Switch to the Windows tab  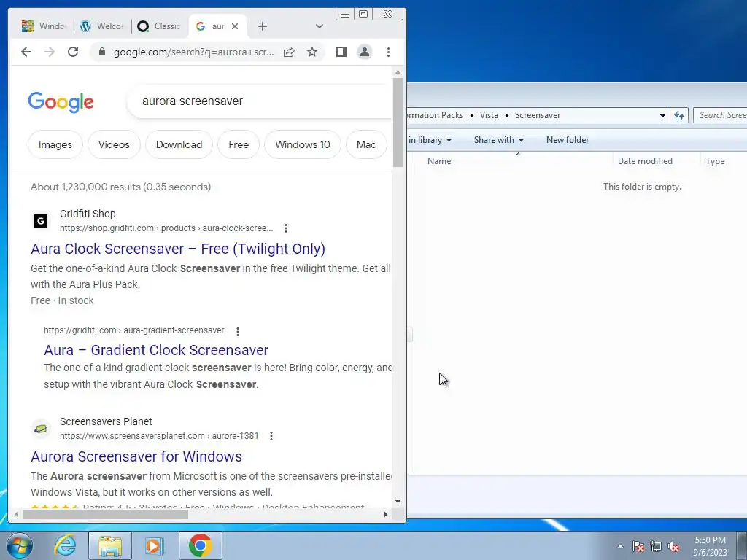pos(44,26)
